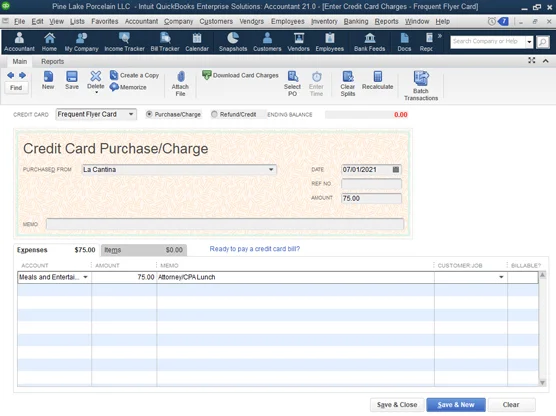Click Create a Copy

tap(134, 75)
